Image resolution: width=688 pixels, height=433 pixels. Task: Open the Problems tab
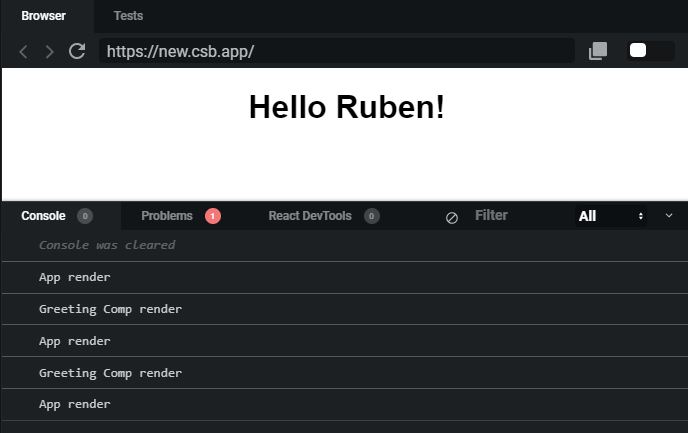(x=180, y=216)
